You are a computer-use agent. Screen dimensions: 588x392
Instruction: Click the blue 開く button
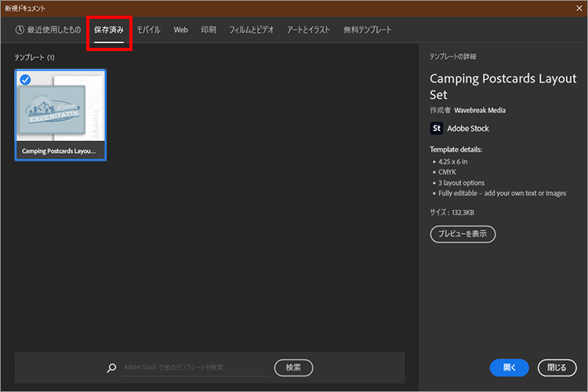coord(510,368)
